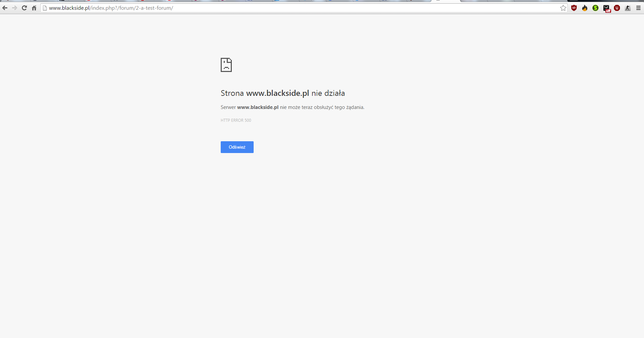Click the heading 'Strona www.blackside.pl nie działa'
Viewport: 644px width, 338px height.
[283, 93]
